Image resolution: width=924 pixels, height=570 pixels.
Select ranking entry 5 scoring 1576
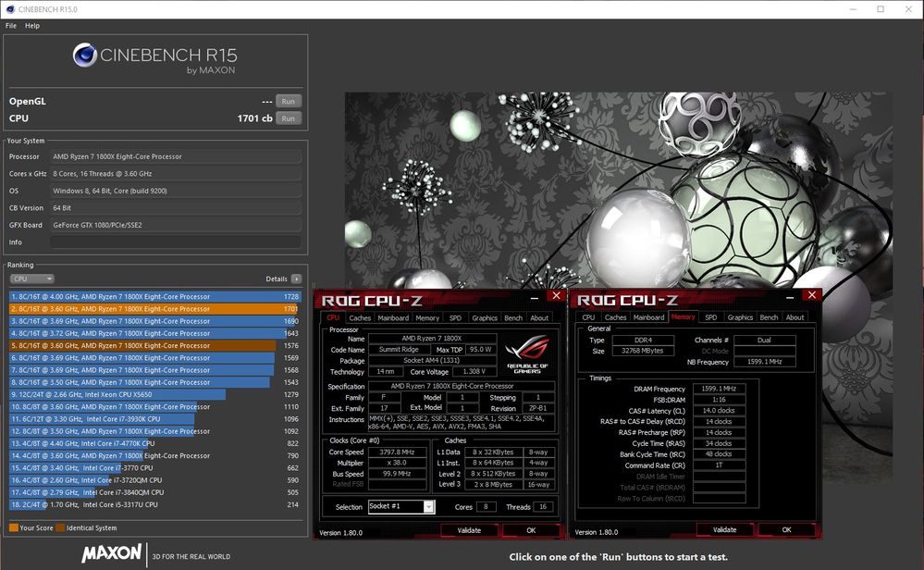pos(155,345)
